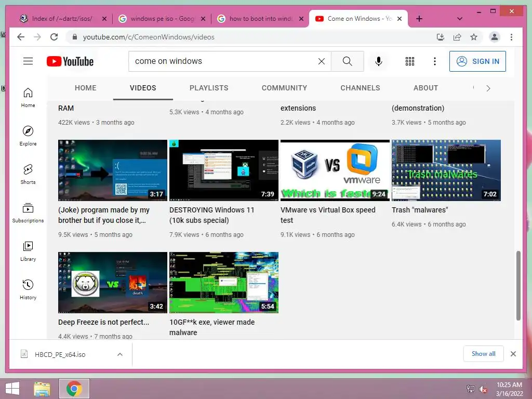Play the green glitch 5:54 thumbnail
This screenshot has height=399, width=532.
click(224, 282)
